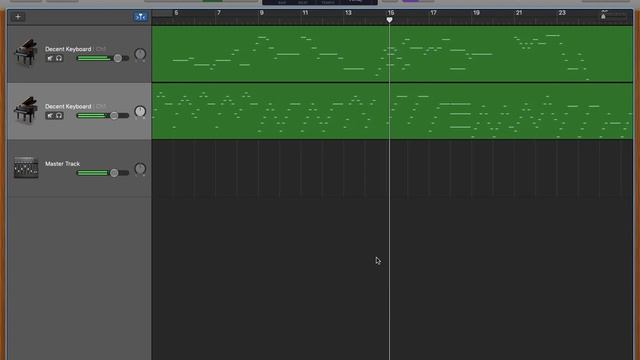Select the first Decent Keyboard track name
640x360 pixels.
[68, 49]
